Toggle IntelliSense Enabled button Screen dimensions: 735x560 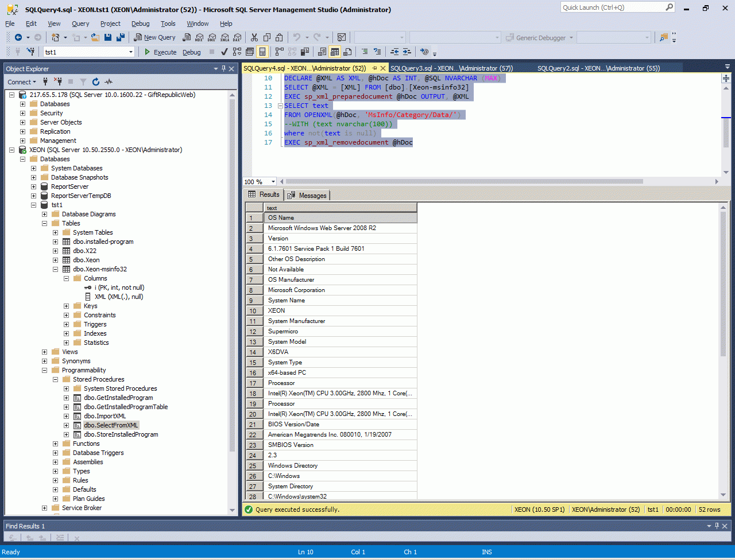(x=262, y=52)
